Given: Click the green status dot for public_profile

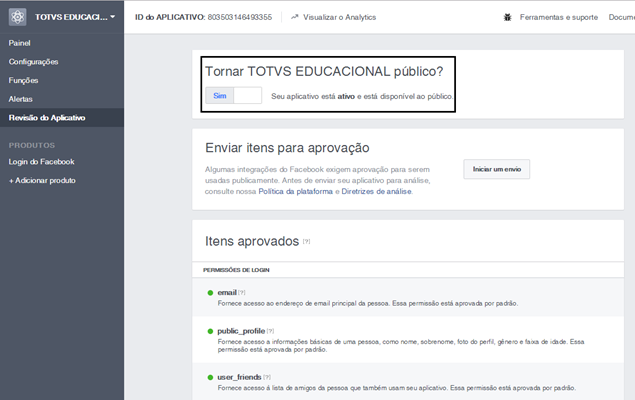Looking at the screenshot, I should 210,331.
